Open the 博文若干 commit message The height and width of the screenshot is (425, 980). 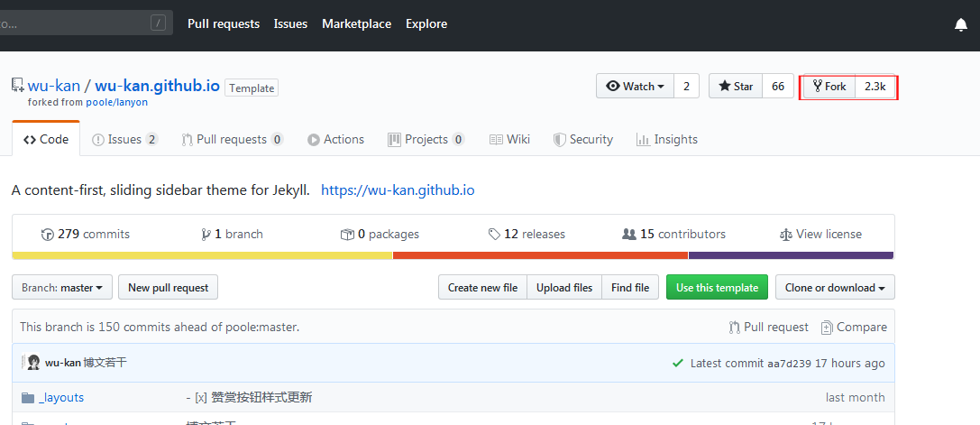105,363
